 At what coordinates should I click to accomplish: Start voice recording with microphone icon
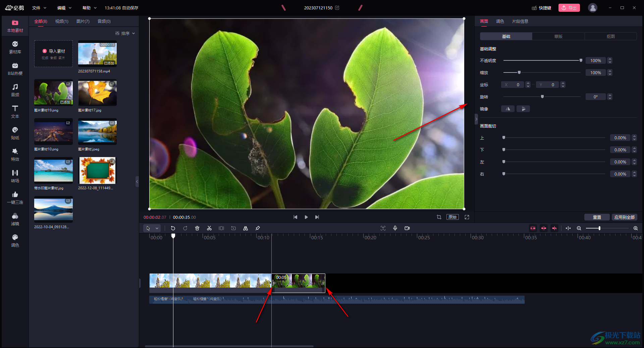[x=395, y=228]
